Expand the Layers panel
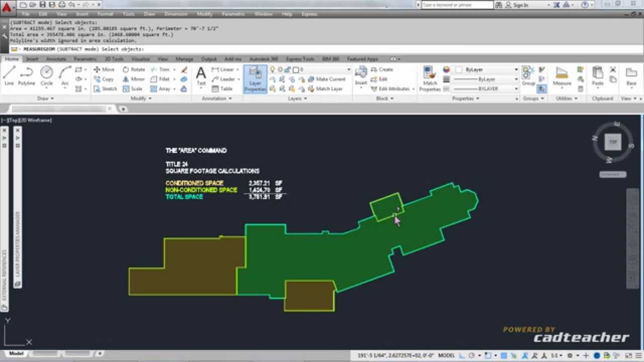The image size is (644, 362). (x=297, y=99)
